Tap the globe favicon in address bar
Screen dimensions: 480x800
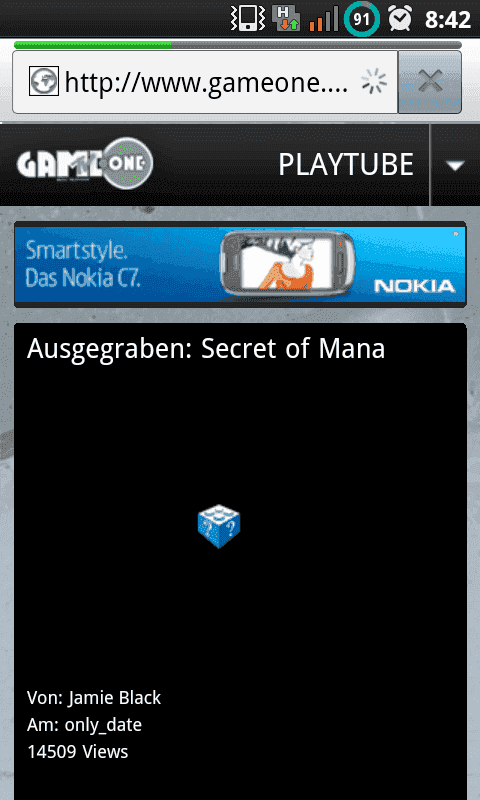pos(43,81)
